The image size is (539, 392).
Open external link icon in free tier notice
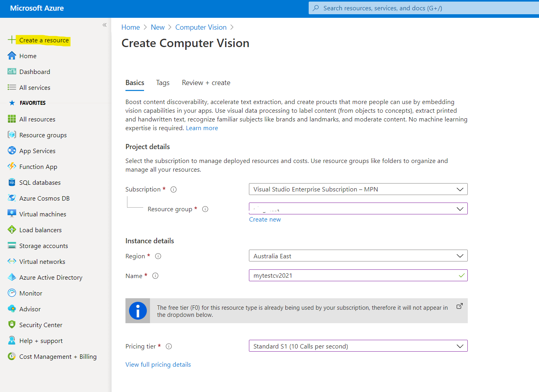pos(459,306)
